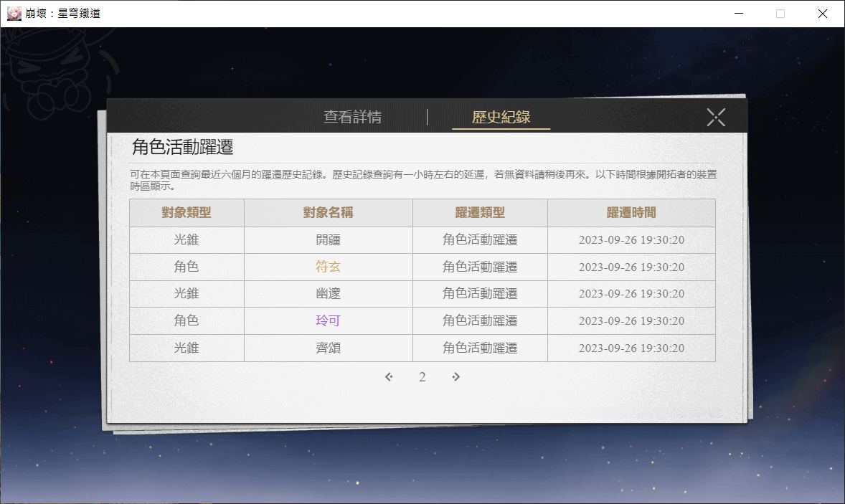This screenshot has height=504, width=845.
Task: Click the timestamp in 開疆 row
Action: click(631, 240)
